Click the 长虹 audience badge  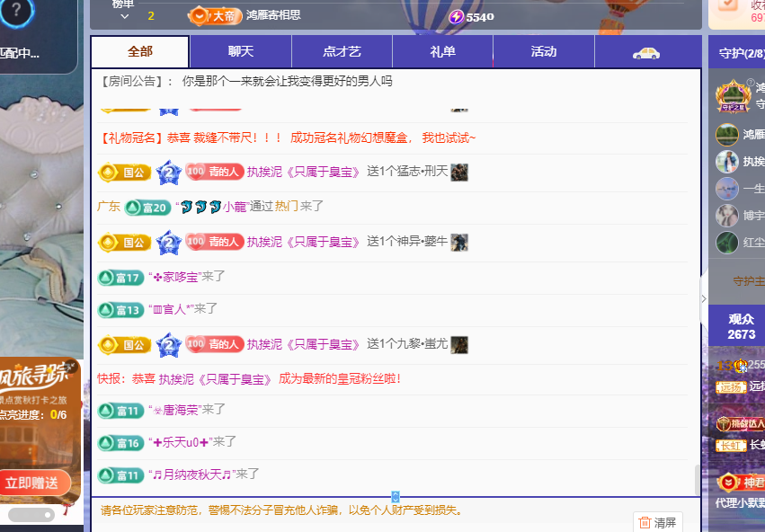click(x=731, y=446)
